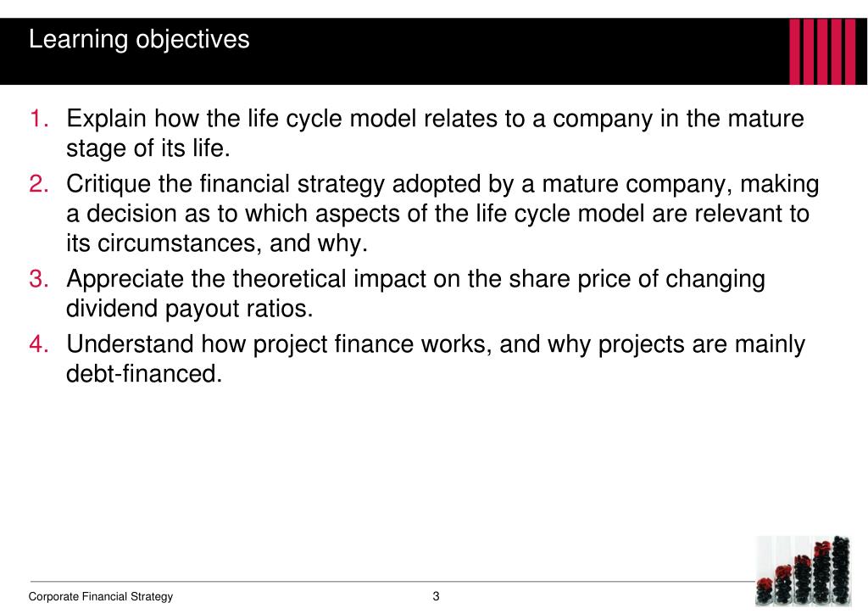Click the line starting "a decision as to which"

(437, 214)
